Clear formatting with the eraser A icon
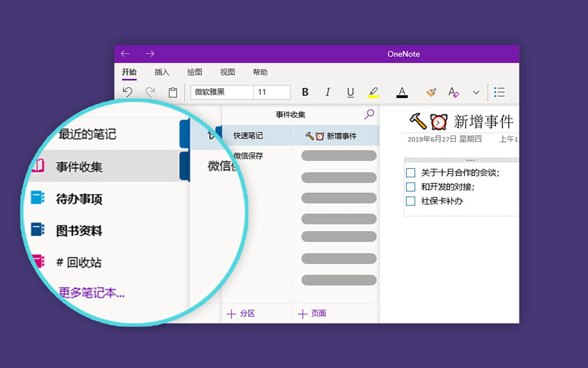The image size is (588, 368). pos(453,92)
